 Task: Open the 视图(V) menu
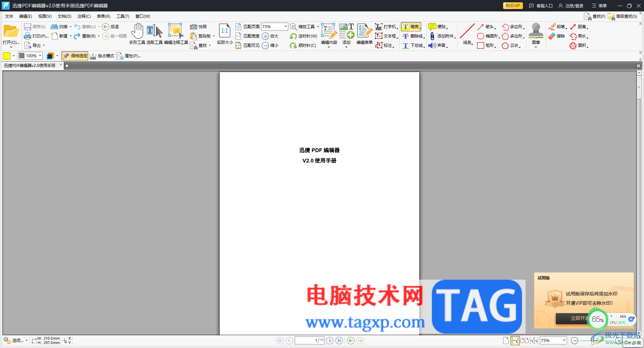coord(45,16)
